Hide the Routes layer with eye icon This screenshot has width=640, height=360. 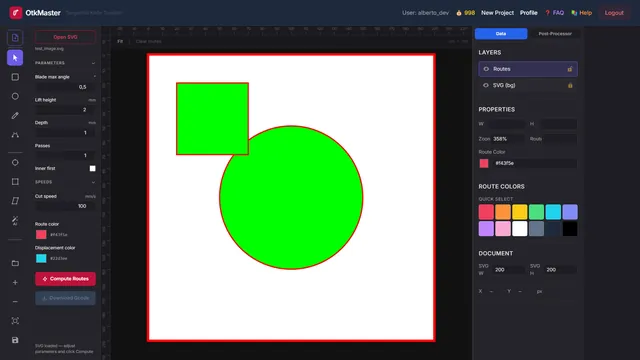486,69
